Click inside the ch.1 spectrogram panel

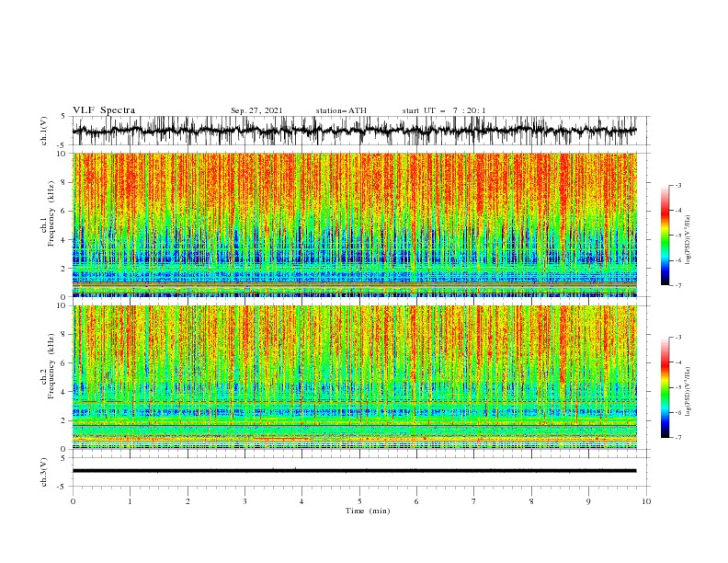(x=354, y=224)
